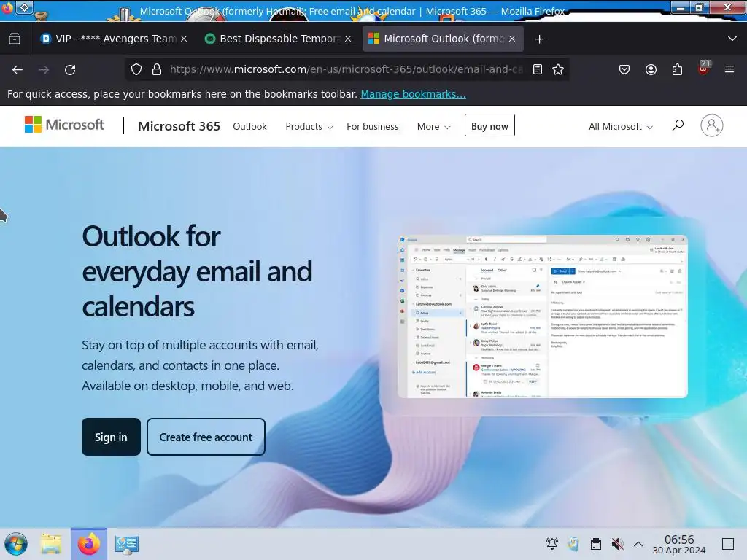Select the Microsoft Outlook tab
This screenshot has height=560, width=747.
pos(443,39)
